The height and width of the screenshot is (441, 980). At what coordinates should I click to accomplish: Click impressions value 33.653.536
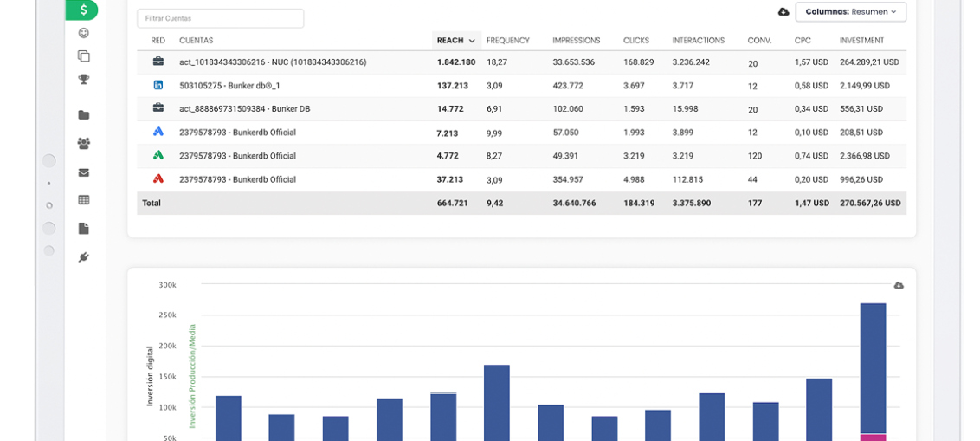coord(574,62)
